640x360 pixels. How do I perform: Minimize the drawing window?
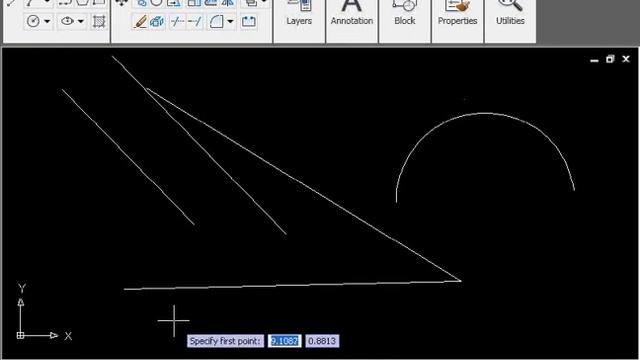coord(594,60)
